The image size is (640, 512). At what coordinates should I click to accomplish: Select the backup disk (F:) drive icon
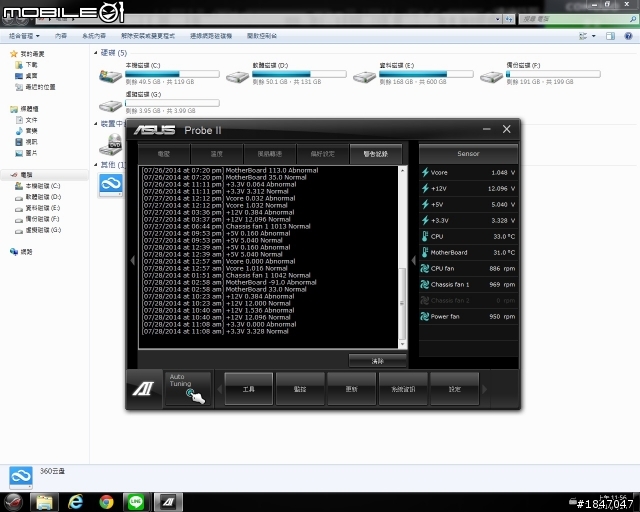(491, 76)
